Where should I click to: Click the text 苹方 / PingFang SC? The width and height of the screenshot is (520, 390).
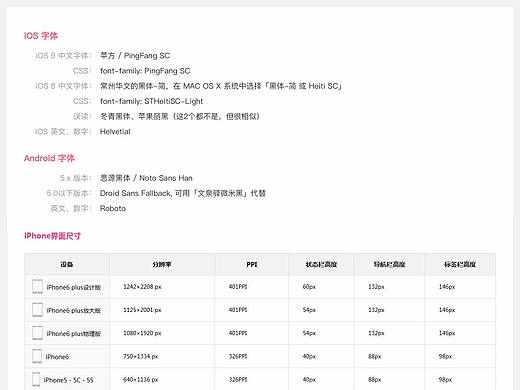pos(135,56)
